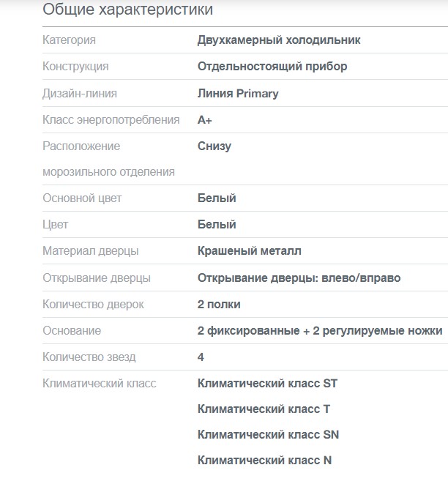
Task: Select the "Двухкамерный холодильник" value
Action: (x=279, y=40)
